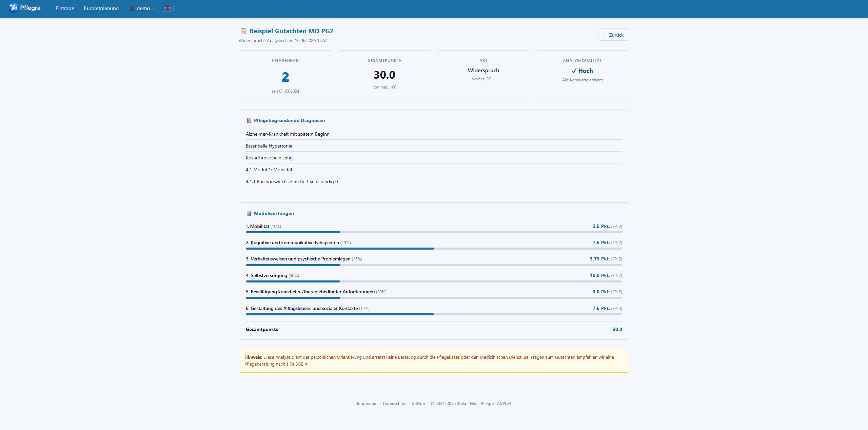Click the demo user avatar icon
868x430 pixels.
(132, 8)
